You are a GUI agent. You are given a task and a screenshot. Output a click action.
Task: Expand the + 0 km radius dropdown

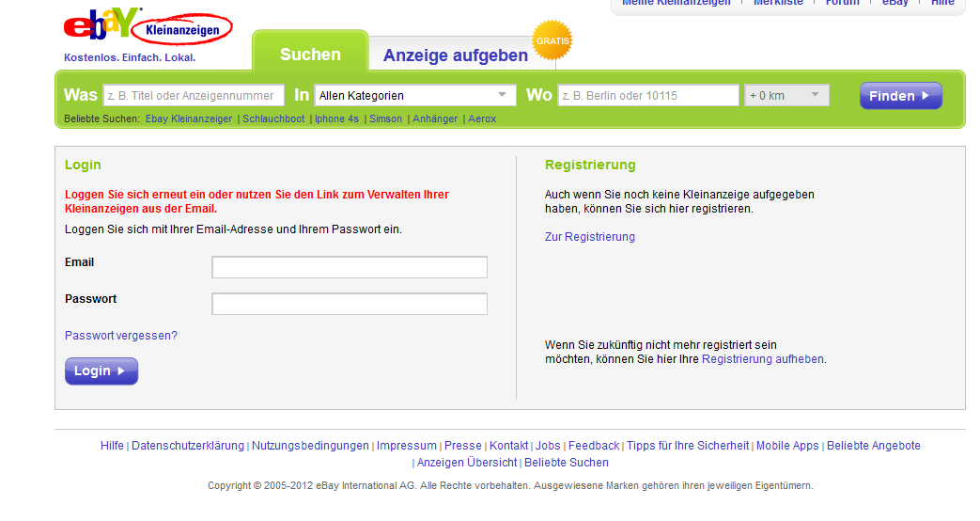(x=786, y=96)
